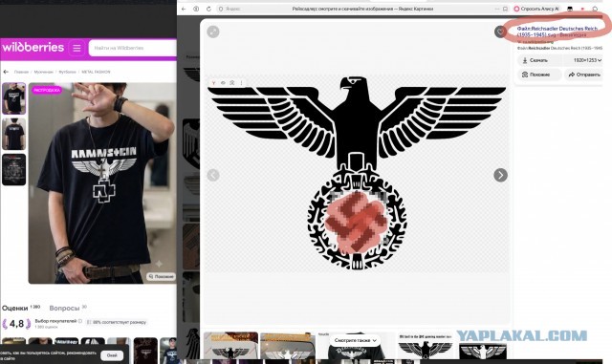
Task: Focus the Wildberries search field
Action: pyautogui.click(x=133, y=48)
